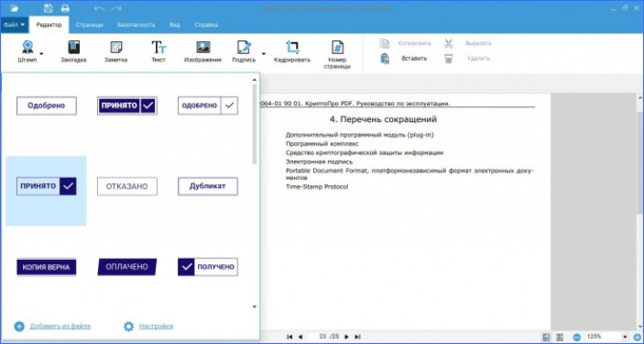Go to the last page
The height and width of the screenshot is (344, 644).
pos(358,337)
